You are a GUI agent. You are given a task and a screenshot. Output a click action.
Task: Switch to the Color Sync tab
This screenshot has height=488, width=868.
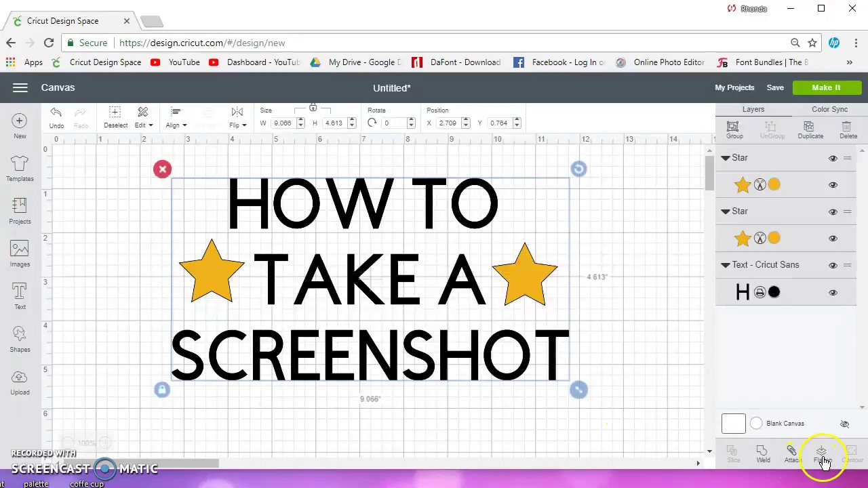point(829,109)
